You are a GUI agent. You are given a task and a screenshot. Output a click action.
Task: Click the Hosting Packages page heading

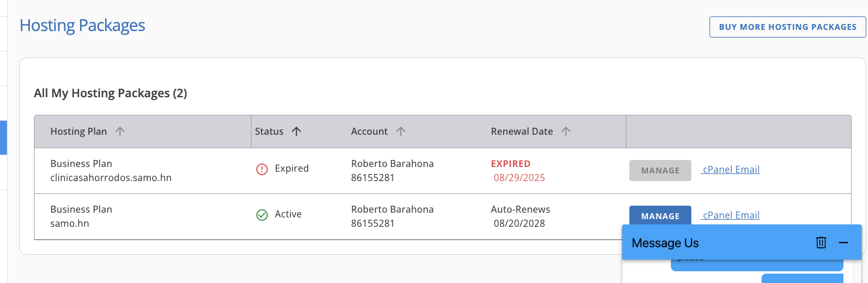[x=82, y=26]
